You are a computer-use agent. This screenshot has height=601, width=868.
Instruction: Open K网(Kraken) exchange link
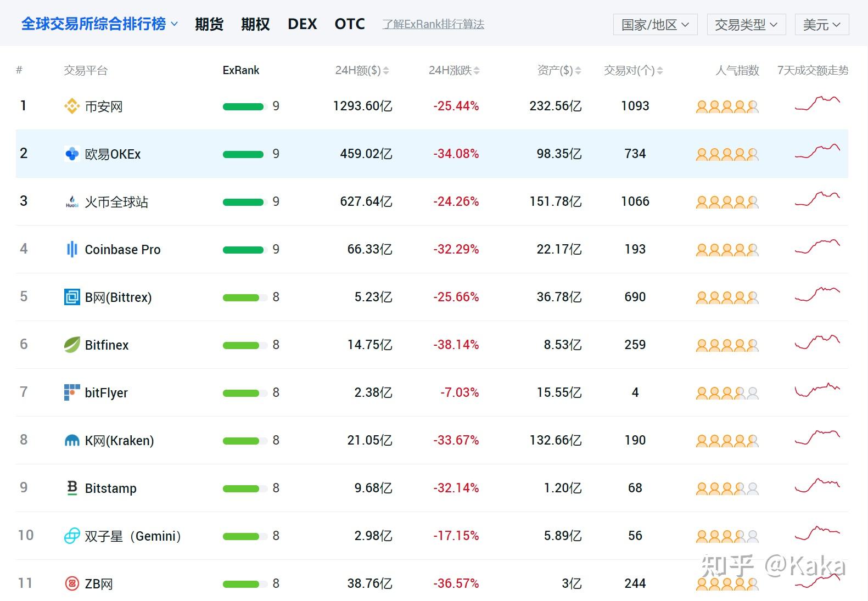119,441
